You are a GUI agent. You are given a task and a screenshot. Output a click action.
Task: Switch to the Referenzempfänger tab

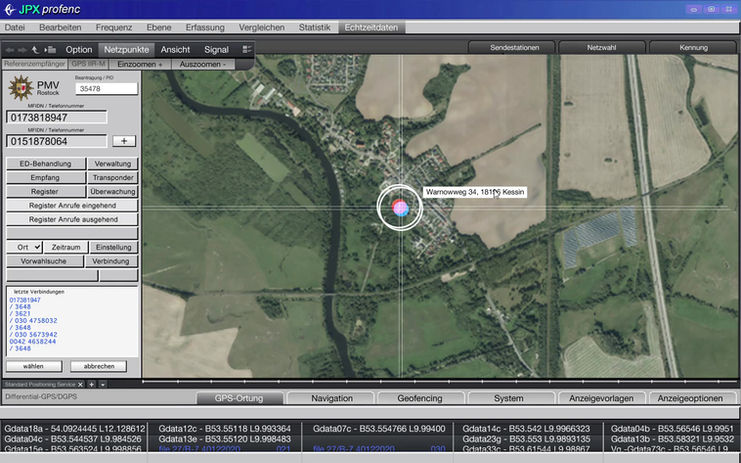35,64
